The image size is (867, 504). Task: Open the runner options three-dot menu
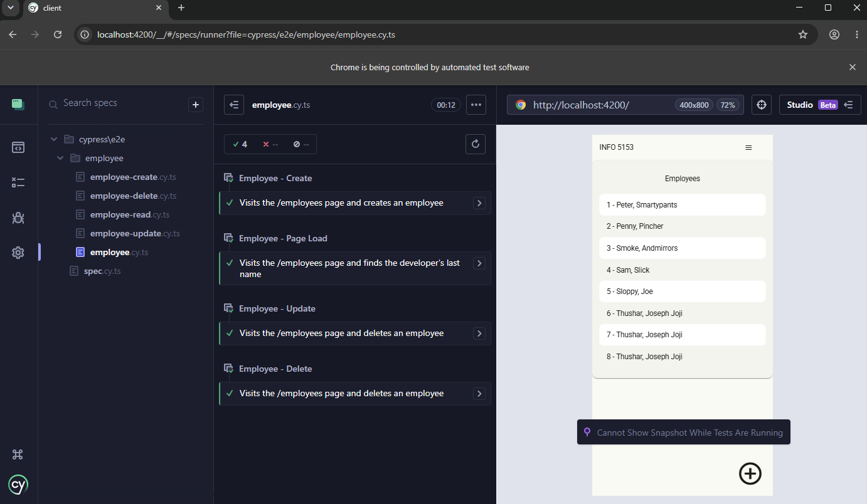click(476, 105)
